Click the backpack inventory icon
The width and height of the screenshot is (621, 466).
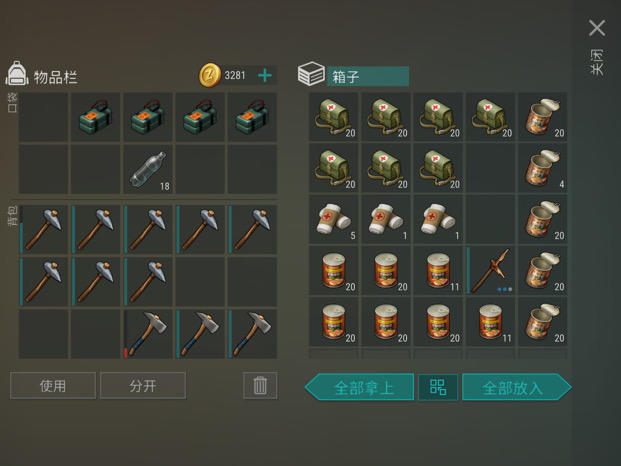click(x=17, y=74)
